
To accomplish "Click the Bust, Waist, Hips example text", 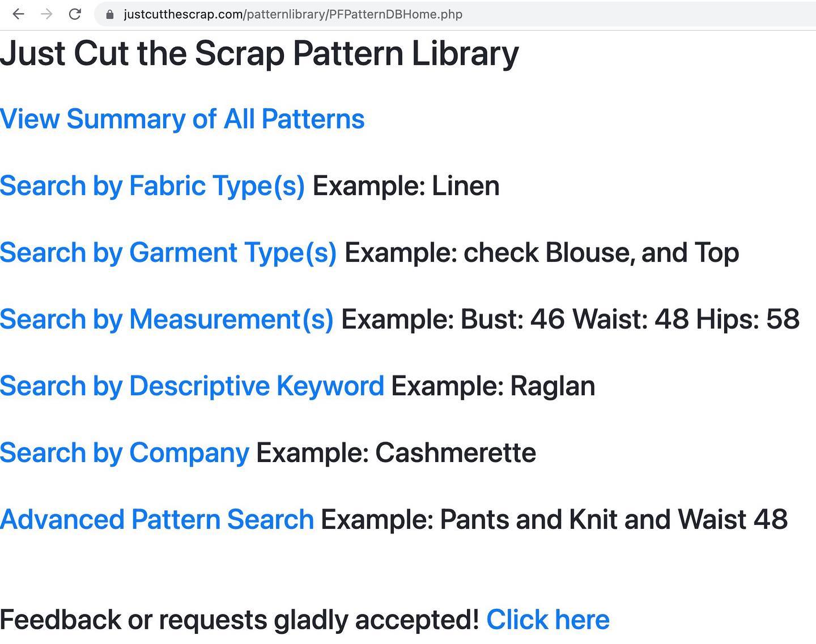I will 569,319.
